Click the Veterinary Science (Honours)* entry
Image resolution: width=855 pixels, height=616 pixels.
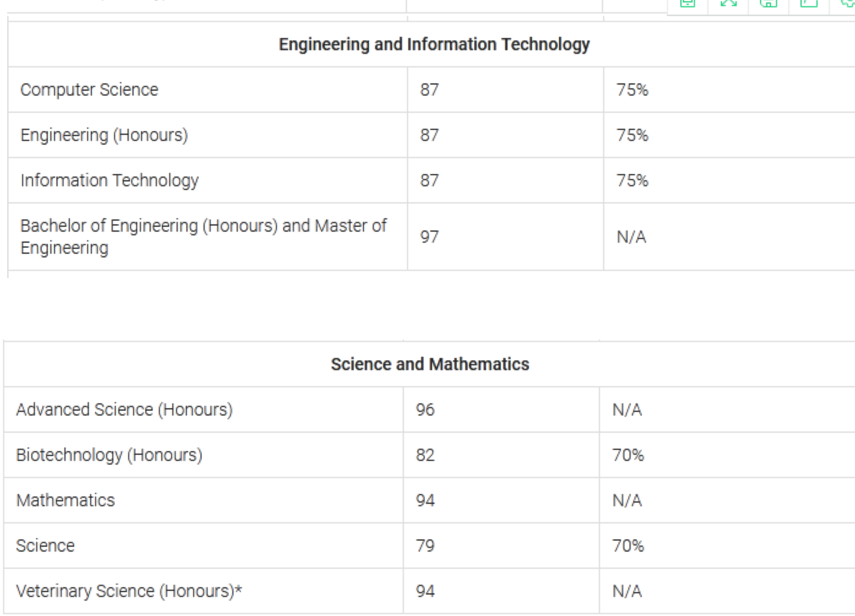pyautogui.click(x=129, y=591)
